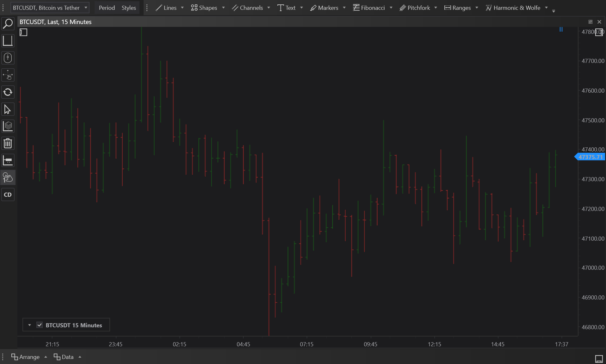This screenshot has height=364, width=606.
Task: Open the Styles menu
Action: coord(129,8)
